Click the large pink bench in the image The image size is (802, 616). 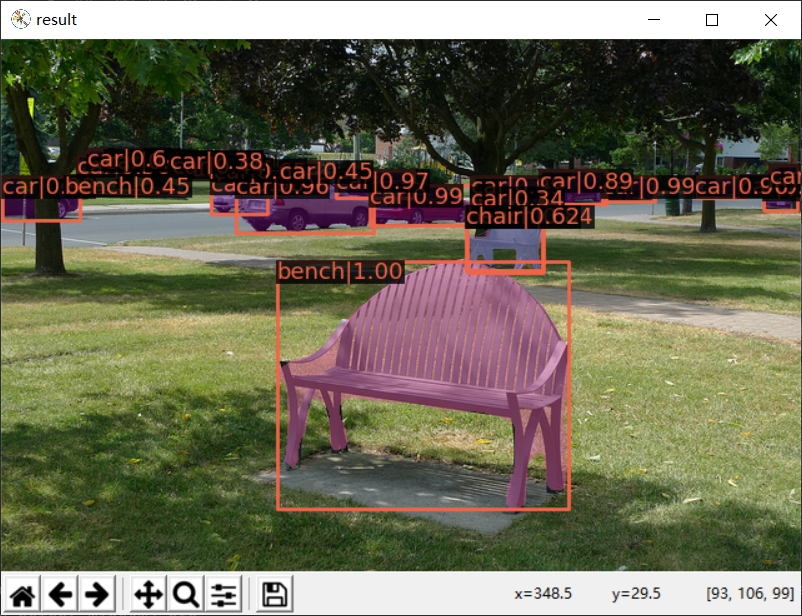click(425, 384)
